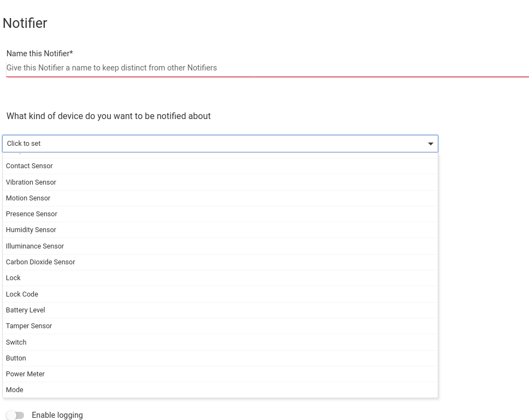
Task: Click the dropdown arrow icon
Action: 431,144
